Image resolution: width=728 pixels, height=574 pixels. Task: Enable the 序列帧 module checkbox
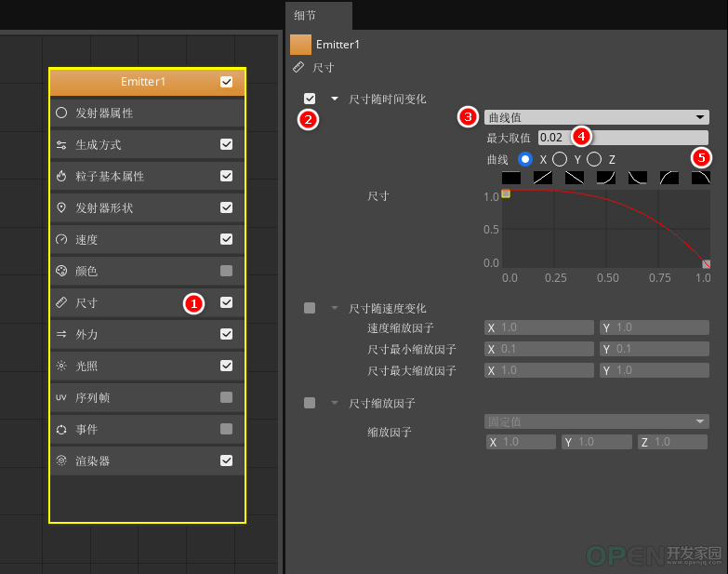226,397
